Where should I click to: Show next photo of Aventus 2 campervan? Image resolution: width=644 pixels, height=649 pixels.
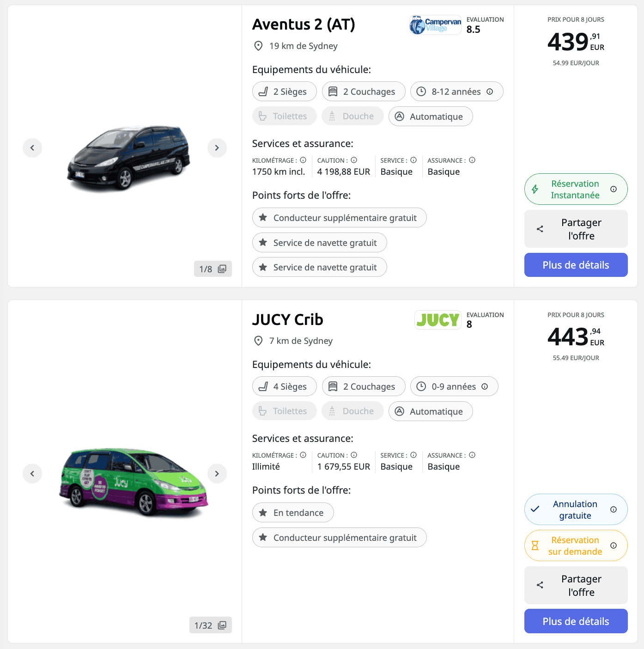pyautogui.click(x=217, y=148)
